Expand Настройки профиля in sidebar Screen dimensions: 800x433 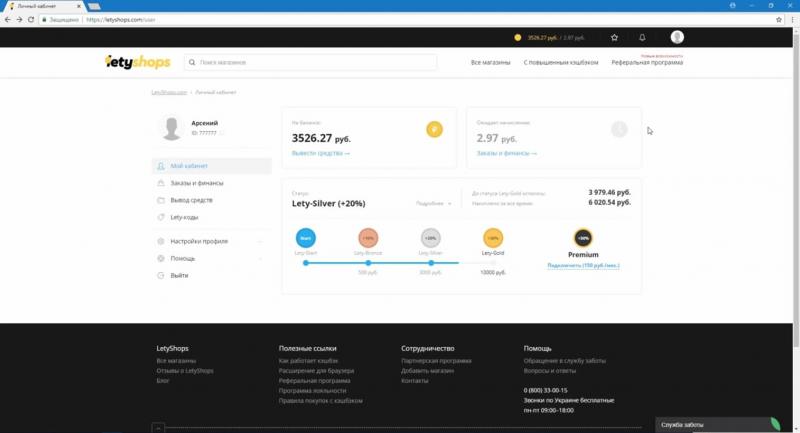199,241
